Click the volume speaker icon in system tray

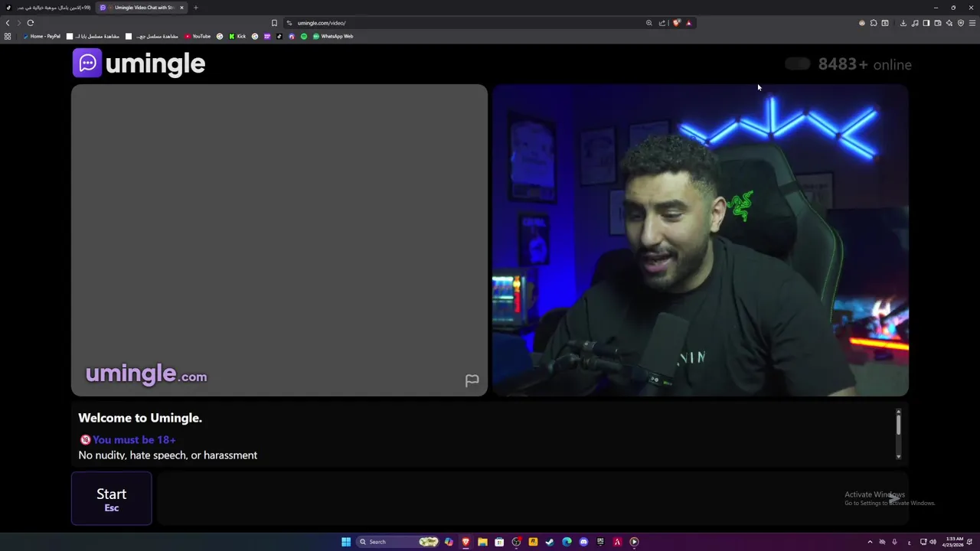click(x=933, y=542)
